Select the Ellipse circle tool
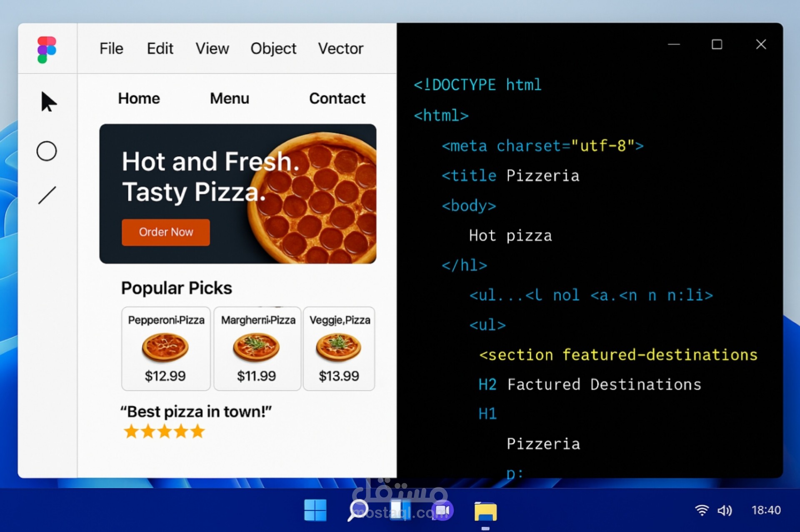This screenshot has width=800, height=532. pos(47,151)
